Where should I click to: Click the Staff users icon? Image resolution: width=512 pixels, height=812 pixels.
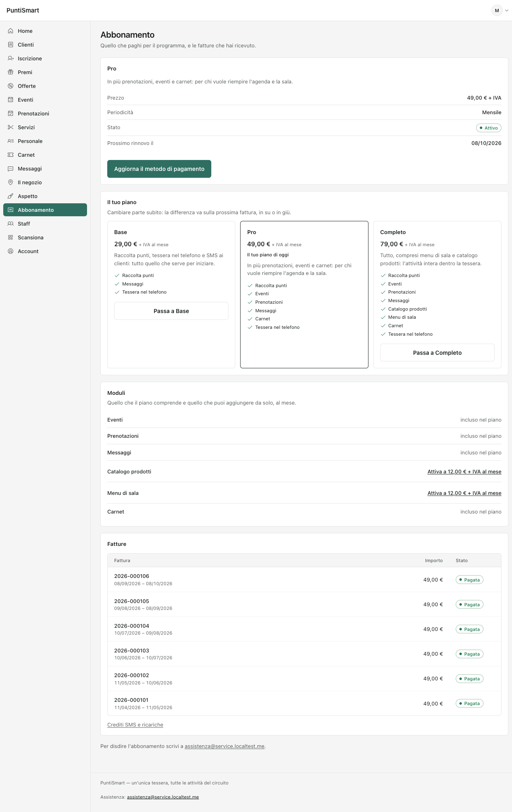click(x=11, y=224)
